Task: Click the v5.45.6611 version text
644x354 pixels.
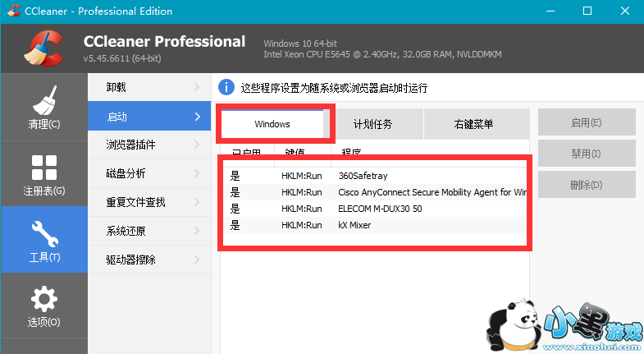Action: pyautogui.click(x=122, y=58)
